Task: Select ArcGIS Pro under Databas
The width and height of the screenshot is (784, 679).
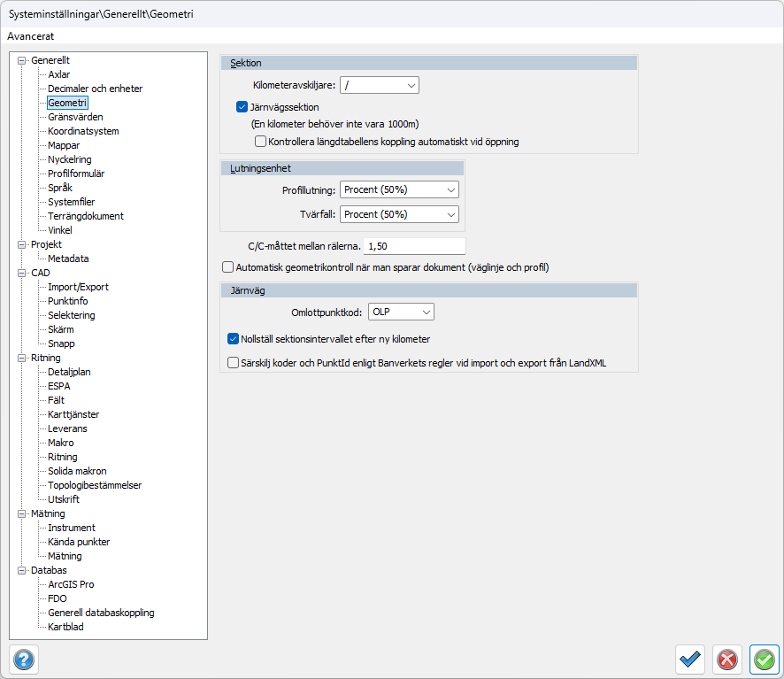Action: pos(71,584)
